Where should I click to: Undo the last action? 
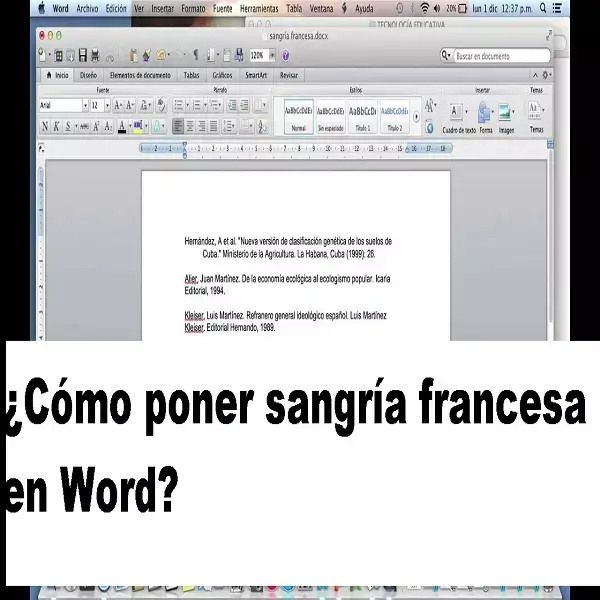point(161,56)
